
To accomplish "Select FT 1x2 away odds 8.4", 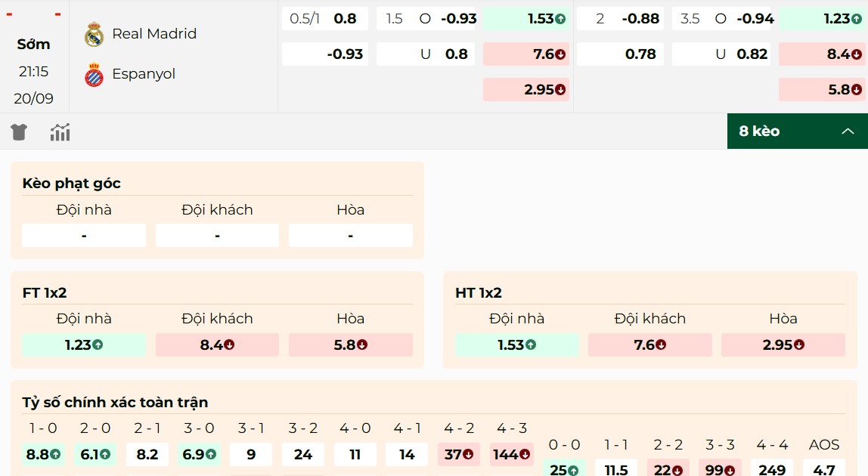I will [217, 345].
